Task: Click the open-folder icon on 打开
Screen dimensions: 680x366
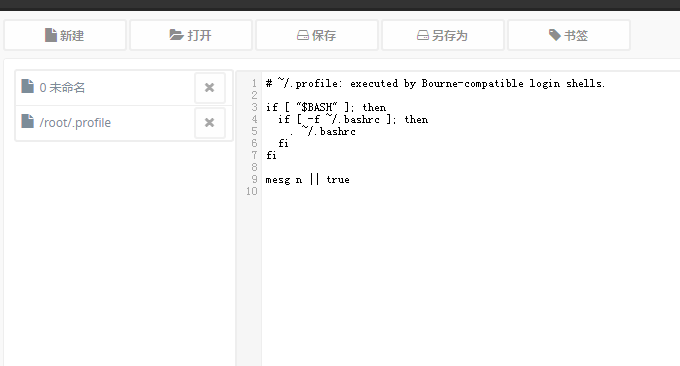Action: 176,35
